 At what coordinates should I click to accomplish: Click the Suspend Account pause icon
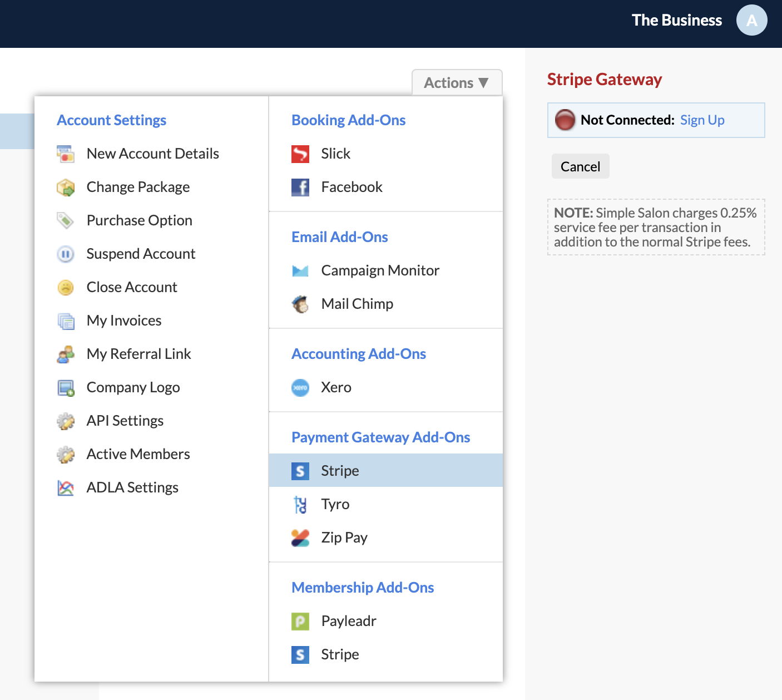[x=66, y=254]
